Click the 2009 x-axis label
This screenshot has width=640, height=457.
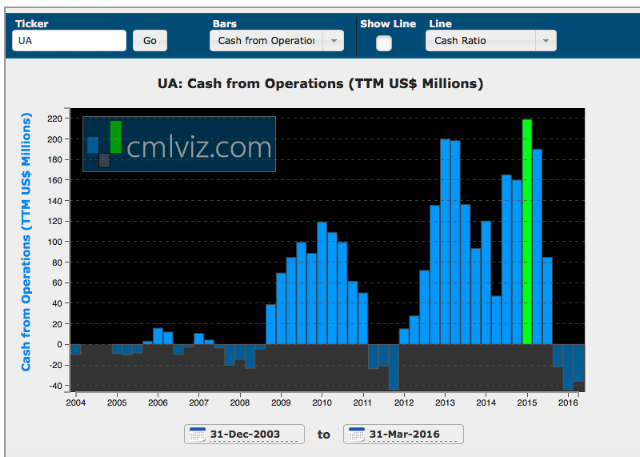click(281, 403)
